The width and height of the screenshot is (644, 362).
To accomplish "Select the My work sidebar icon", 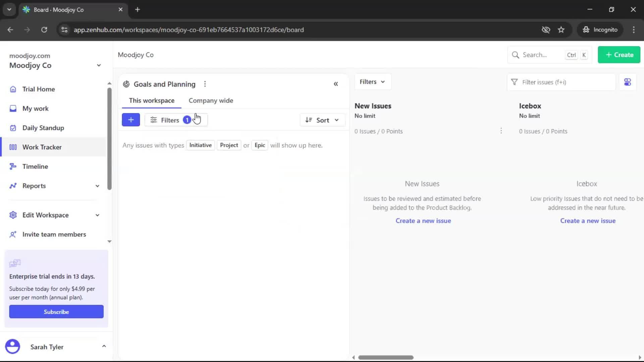I will [13, 108].
